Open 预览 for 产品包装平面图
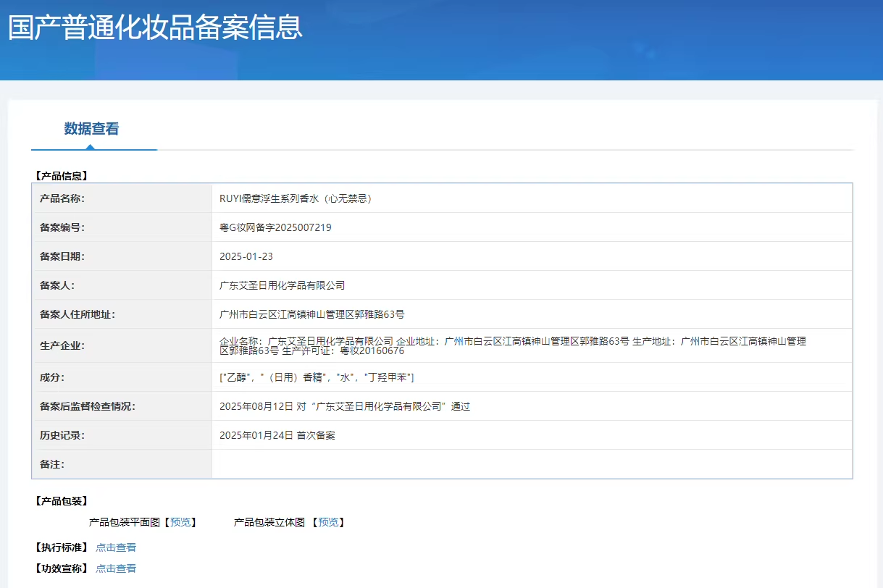The image size is (883, 588). pos(180,522)
